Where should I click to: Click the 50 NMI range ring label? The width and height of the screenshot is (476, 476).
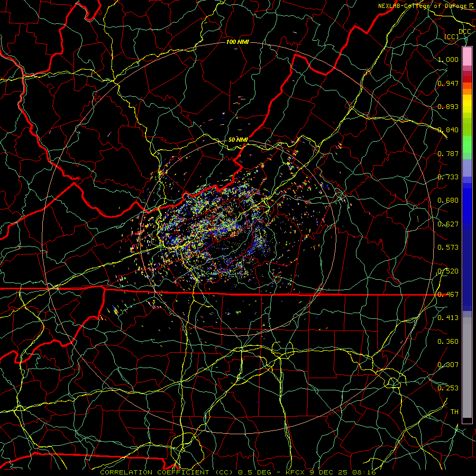pyautogui.click(x=238, y=140)
